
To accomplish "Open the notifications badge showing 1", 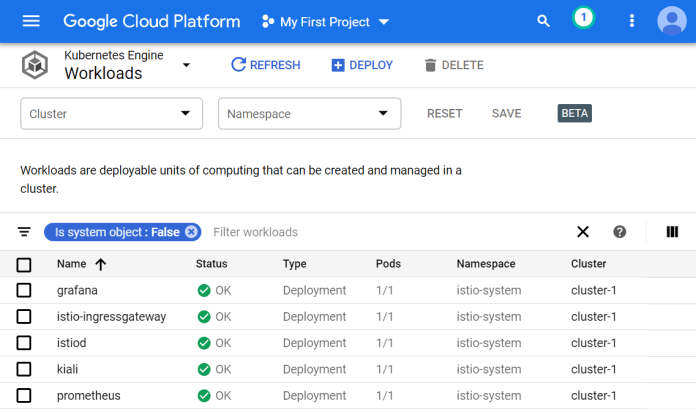I will pos(583,18).
